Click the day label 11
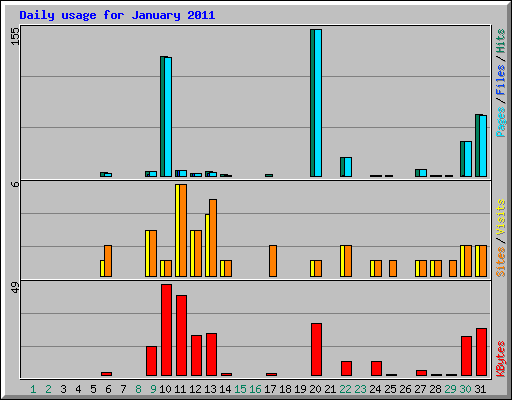512x400 pixels. [x=180, y=389]
